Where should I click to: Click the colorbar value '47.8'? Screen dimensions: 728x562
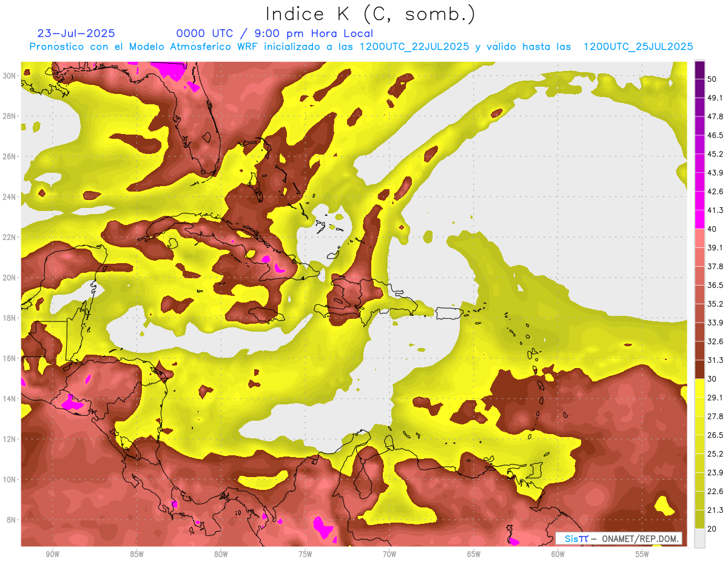click(x=715, y=116)
